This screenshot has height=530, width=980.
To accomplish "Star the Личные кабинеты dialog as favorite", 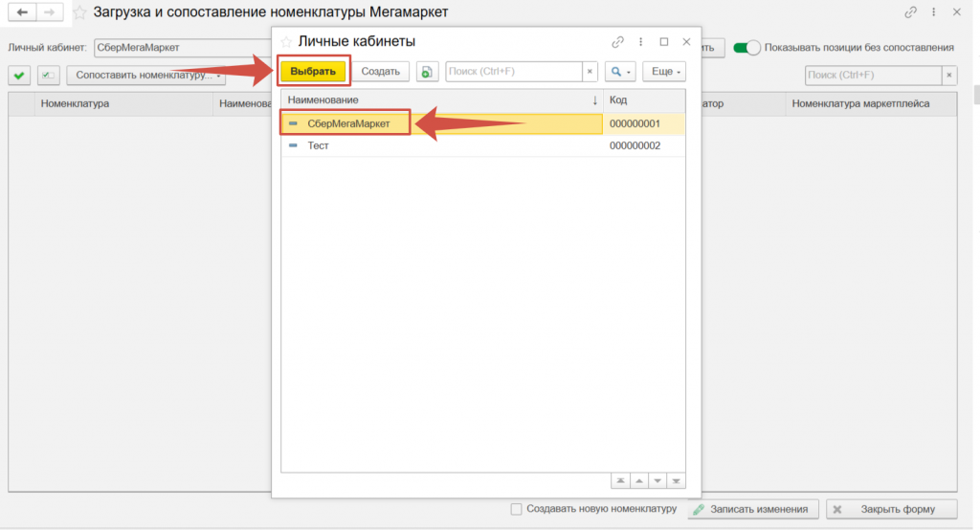I will pyautogui.click(x=285, y=42).
